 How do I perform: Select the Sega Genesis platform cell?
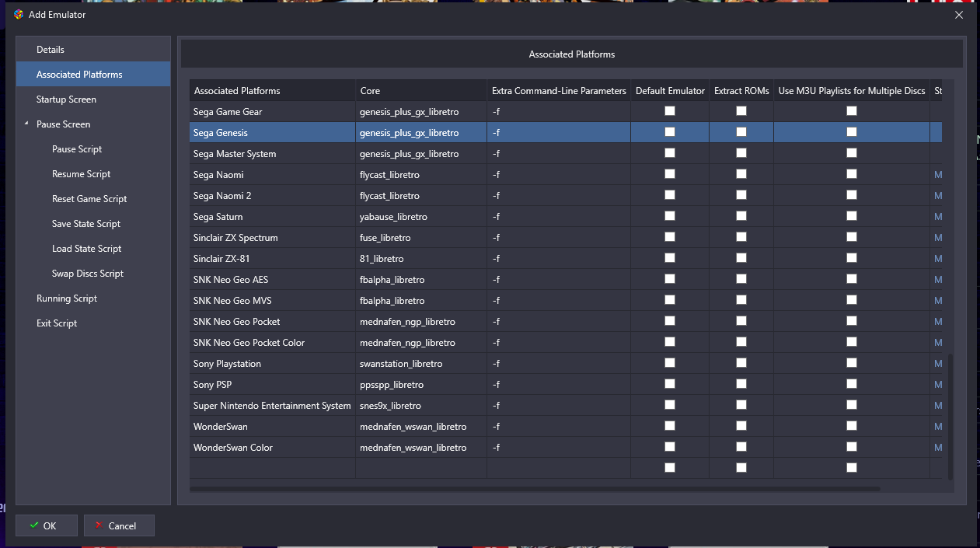tap(273, 132)
